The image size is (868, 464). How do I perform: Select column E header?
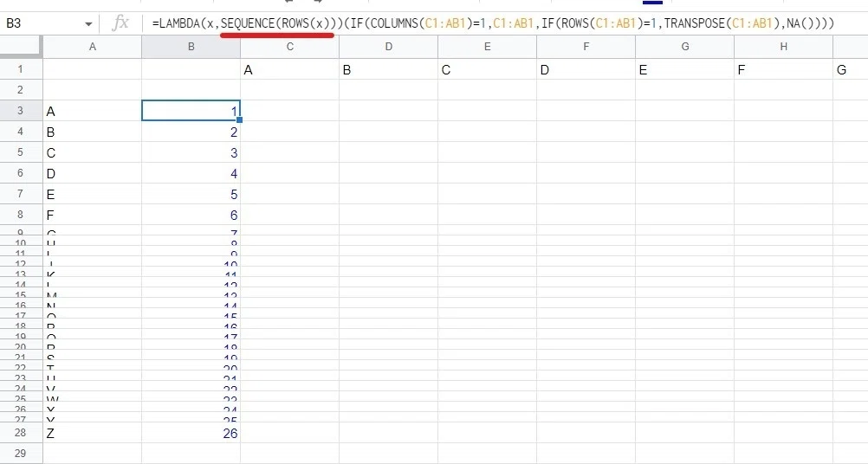(x=487, y=47)
